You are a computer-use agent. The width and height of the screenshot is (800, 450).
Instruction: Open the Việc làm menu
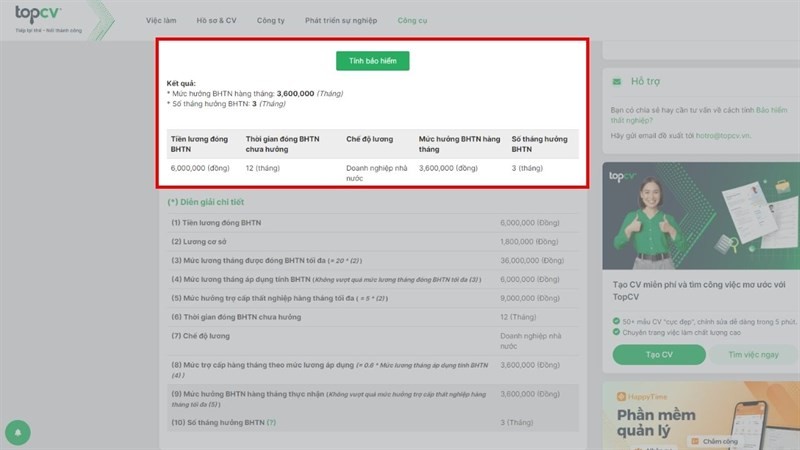(161, 20)
